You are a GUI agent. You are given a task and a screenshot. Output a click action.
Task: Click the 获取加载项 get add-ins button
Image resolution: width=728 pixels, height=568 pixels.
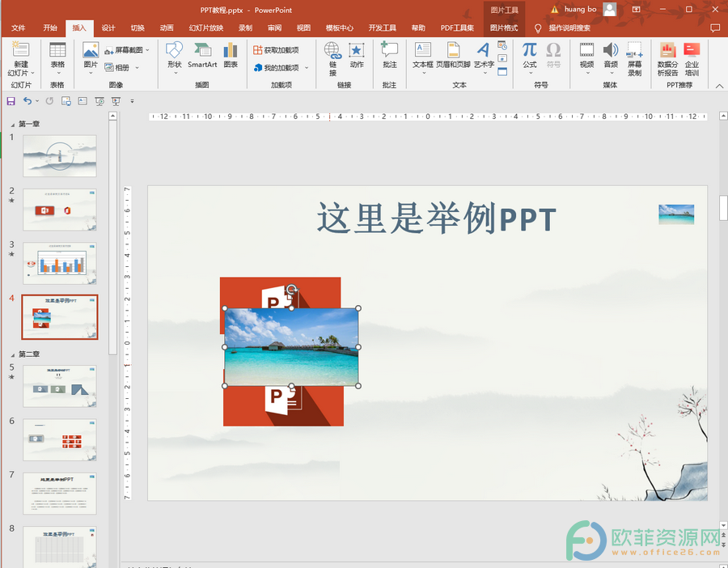click(277, 49)
